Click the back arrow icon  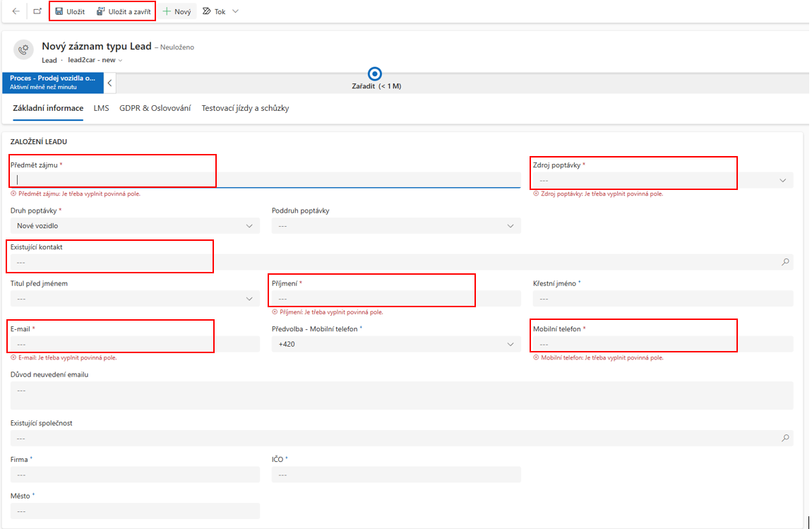[x=16, y=11]
